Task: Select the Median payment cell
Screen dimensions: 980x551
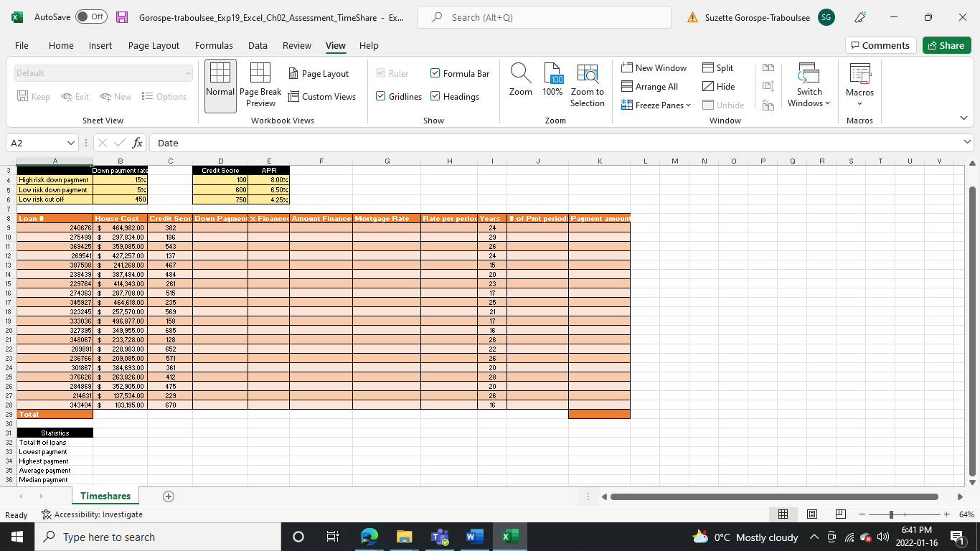Action: pos(55,480)
